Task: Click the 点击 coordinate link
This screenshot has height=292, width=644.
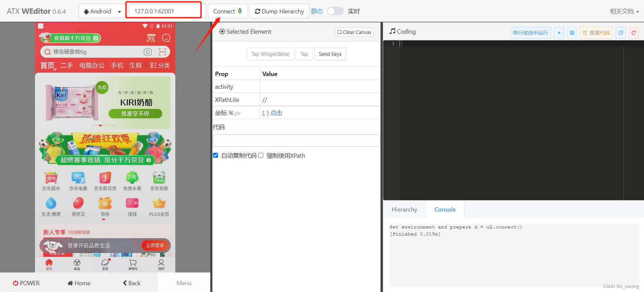Action: coord(276,113)
